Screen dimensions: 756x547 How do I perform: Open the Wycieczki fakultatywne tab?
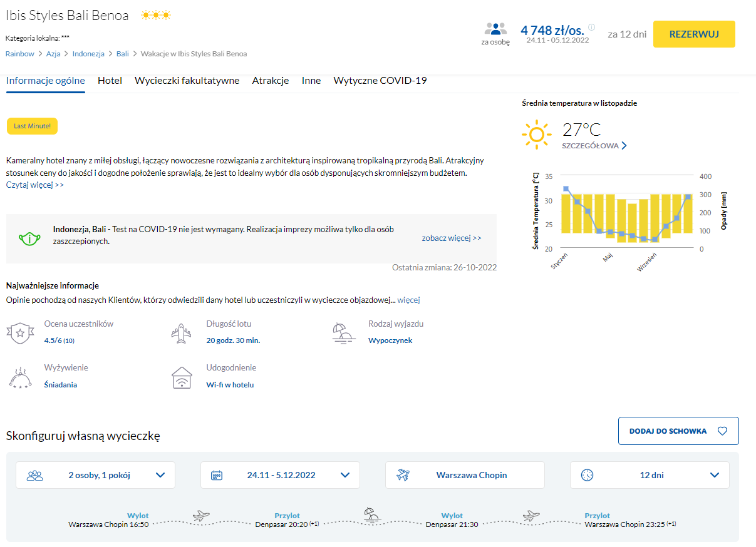pyautogui.click(x=187, y=81)
